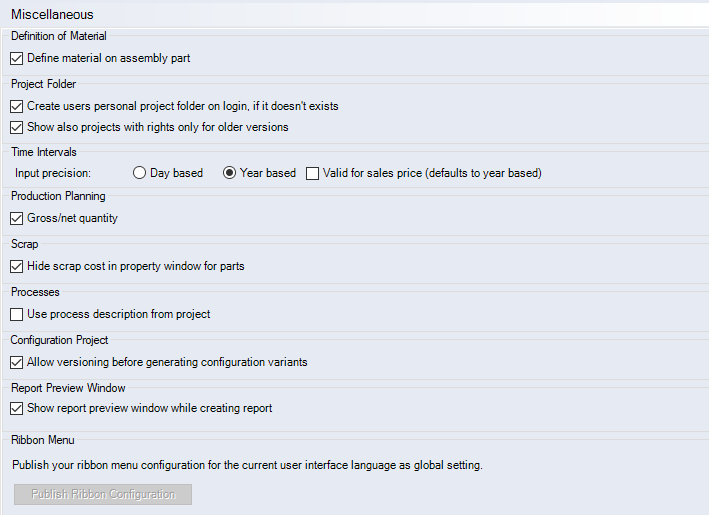Screen dimensions: 709x515
Task: Toggle 'Allow versioning before generating configuration variants'
Action: 16,362
